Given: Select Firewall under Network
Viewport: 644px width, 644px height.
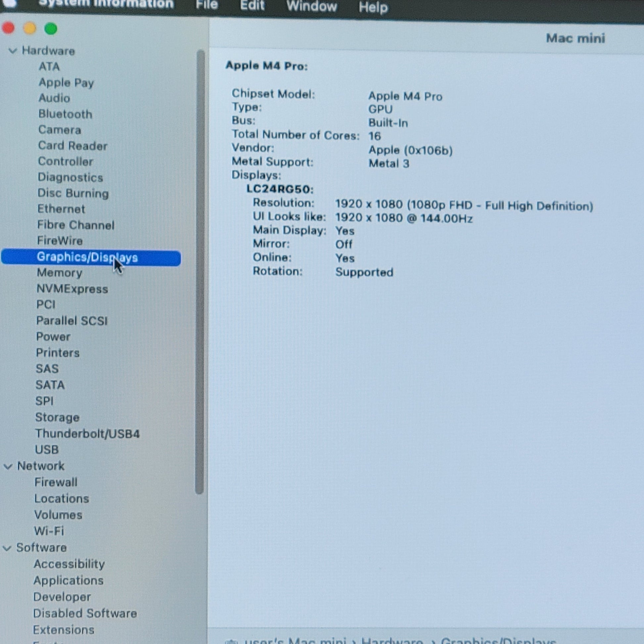Looking at the screenshot, I should pyautogui.click(x=56, y=482).
